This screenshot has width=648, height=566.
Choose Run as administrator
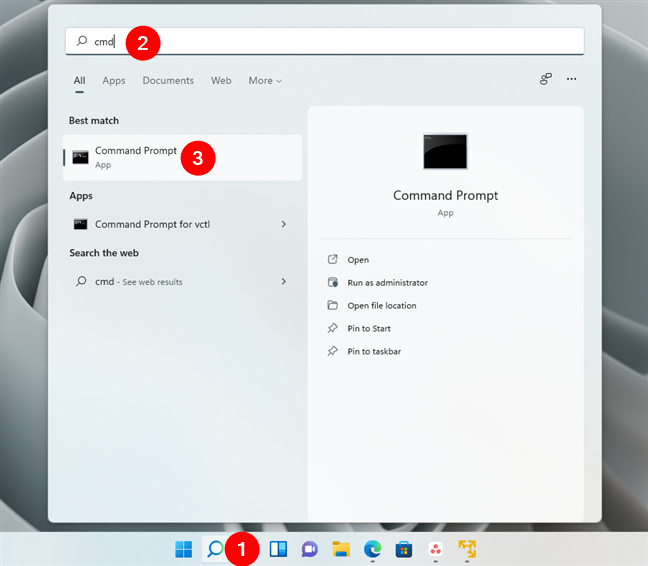pos(387,283)
